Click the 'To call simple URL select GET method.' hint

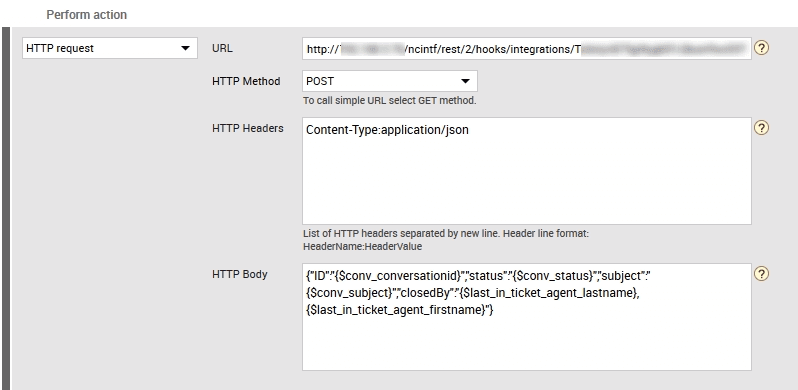[x=389, y=101]
